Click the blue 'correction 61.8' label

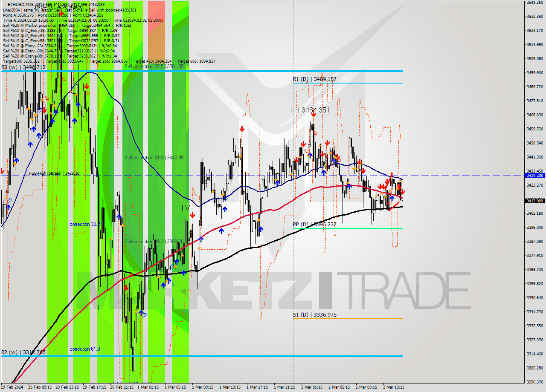tap(85, 349)
